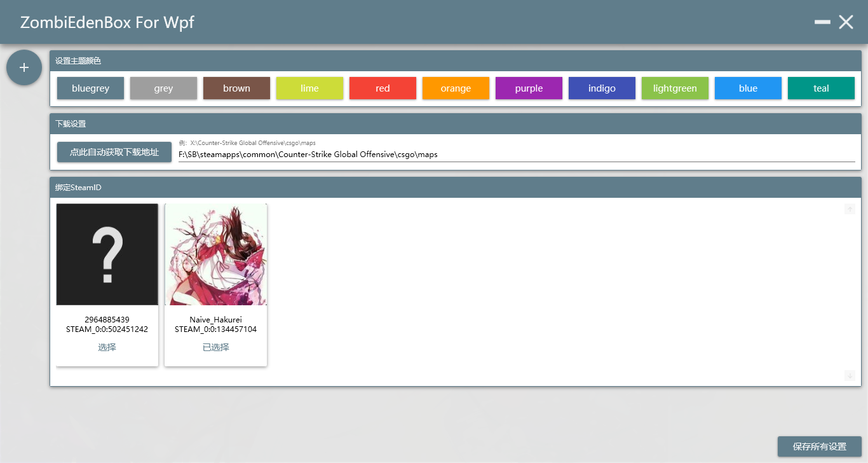Click the maps download path text field
The image size is (868, 463).
click(x=516, y=155)
